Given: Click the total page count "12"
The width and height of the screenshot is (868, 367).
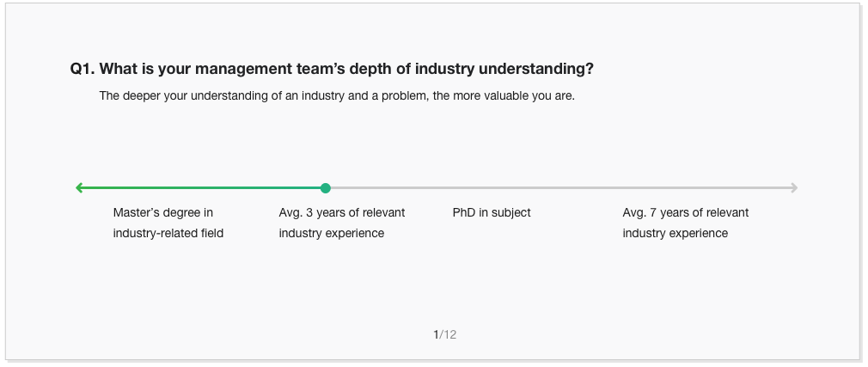Looking at the screenshot, I should point(449,334).
